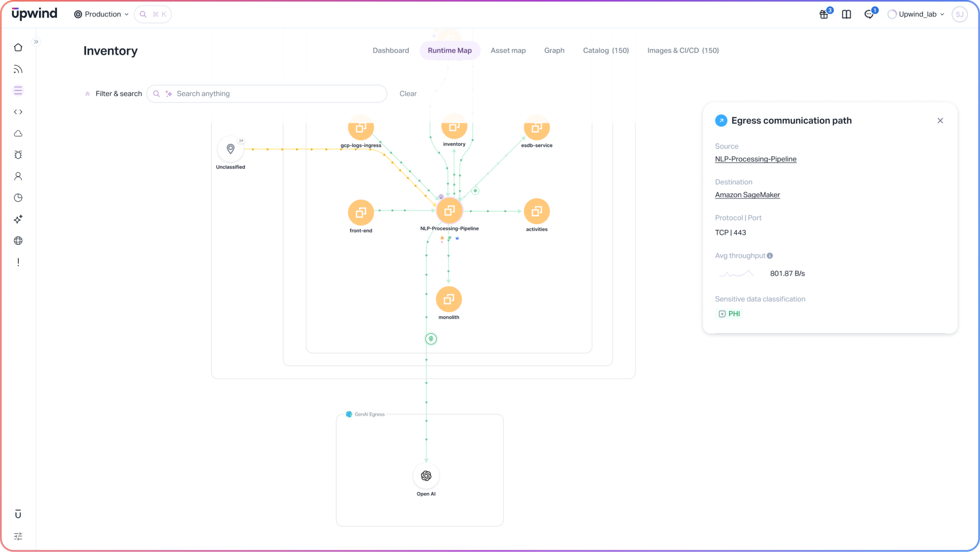Screen dimensions: 980x552
Task: Select the Open AI node
Action: [x=426, y=476]
